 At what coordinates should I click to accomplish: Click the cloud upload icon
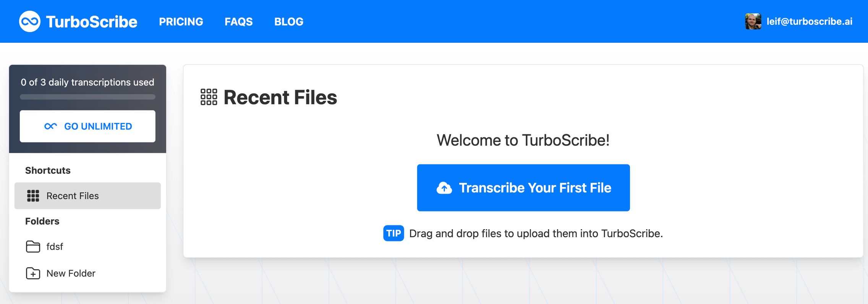(x=444, y=188)
